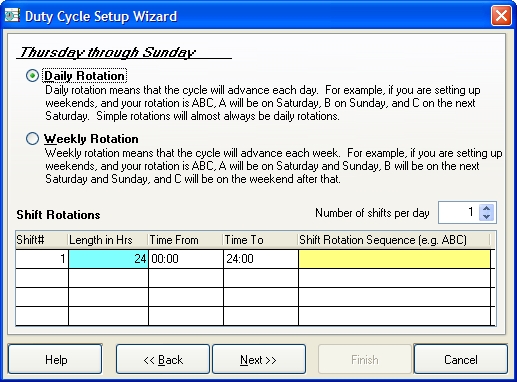Increase number of shifts per day
517x382 pixels.
[x=487, y=208]
